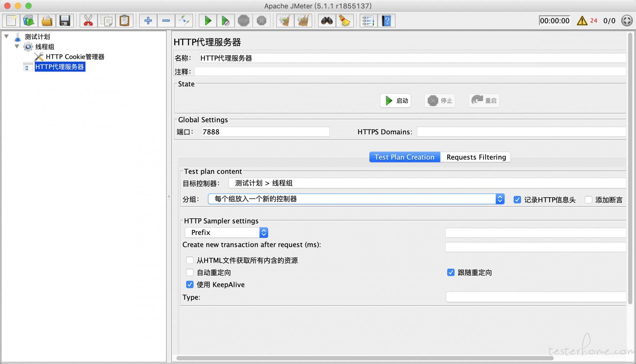Click the Paste clipboard icon
Viewport: 636px width, 364px height.
[x=124, y=21]
